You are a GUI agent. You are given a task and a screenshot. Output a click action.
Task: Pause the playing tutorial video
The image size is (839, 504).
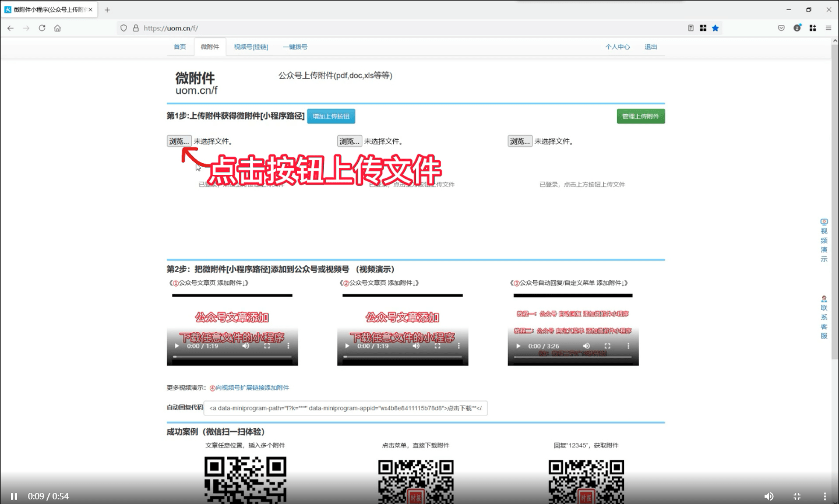pos(13,496)
